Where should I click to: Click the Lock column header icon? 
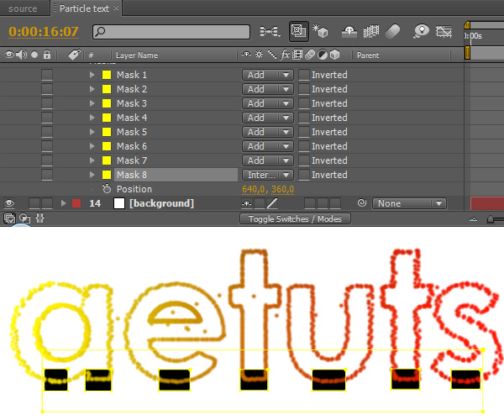47,55
